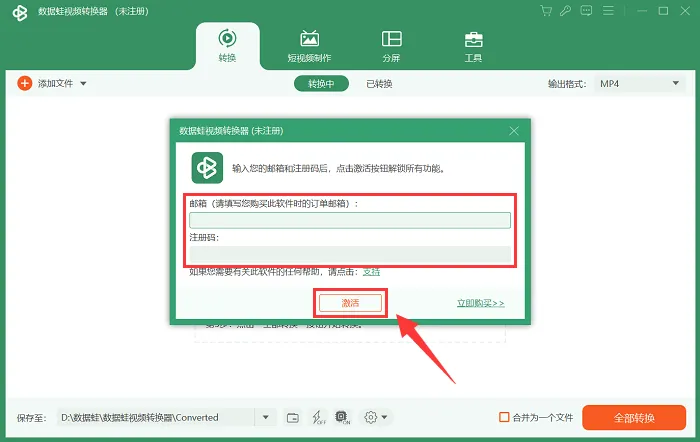Expand the 添加文件 dropdown arrow
The image size is (700, 442).
click(x=83, y=83)
